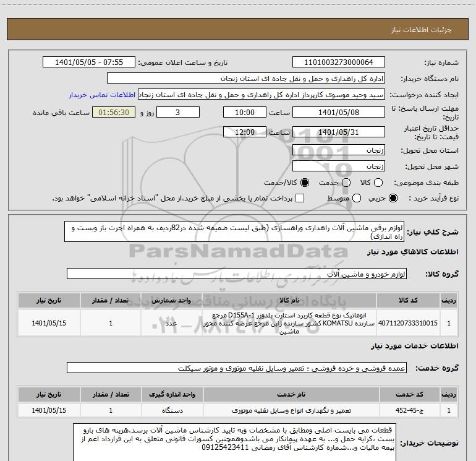
Task: Choose the جزیی purchase type radio
Action: tap(393, 198)
